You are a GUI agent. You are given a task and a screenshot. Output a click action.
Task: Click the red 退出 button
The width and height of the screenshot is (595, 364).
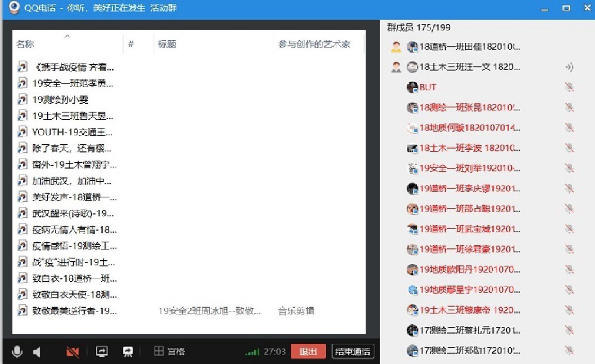click(308, 352)
